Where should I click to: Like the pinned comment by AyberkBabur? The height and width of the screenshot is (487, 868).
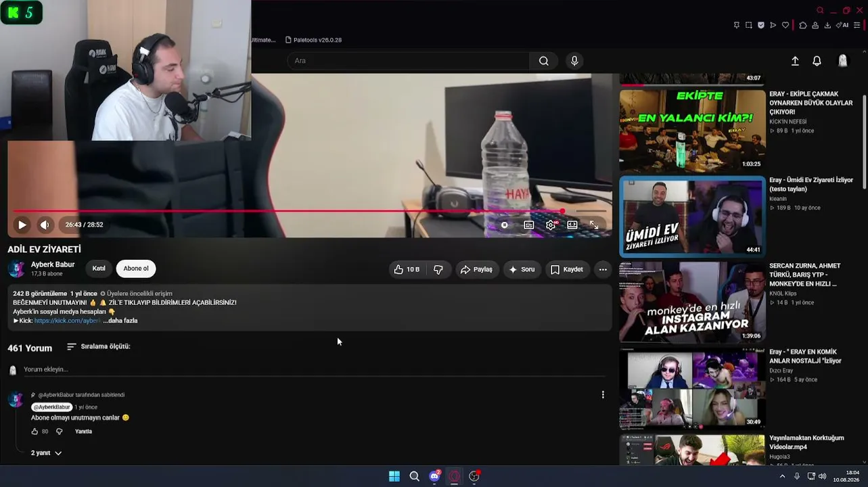coord(35,432)
